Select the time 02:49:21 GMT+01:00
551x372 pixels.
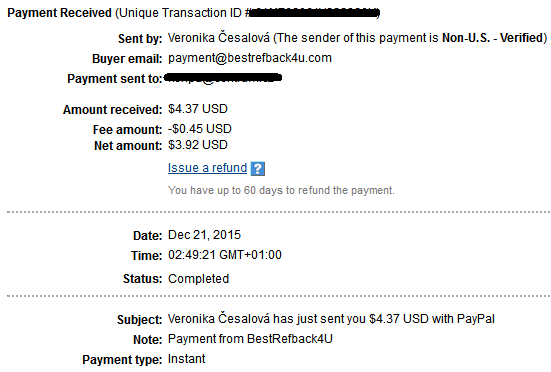[x=225, y=255]
